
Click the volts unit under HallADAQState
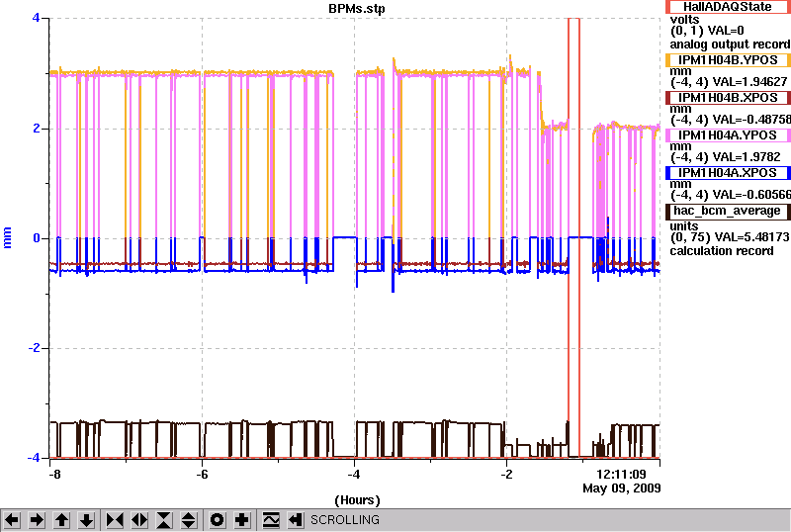(684, 20)
